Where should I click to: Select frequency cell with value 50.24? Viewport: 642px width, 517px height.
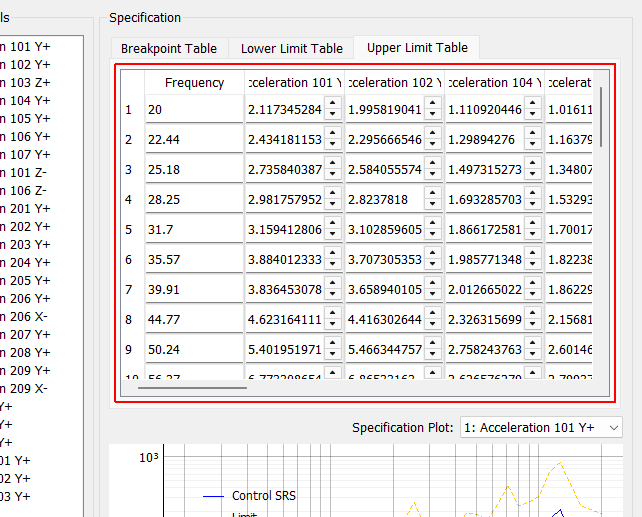[194, 349]
